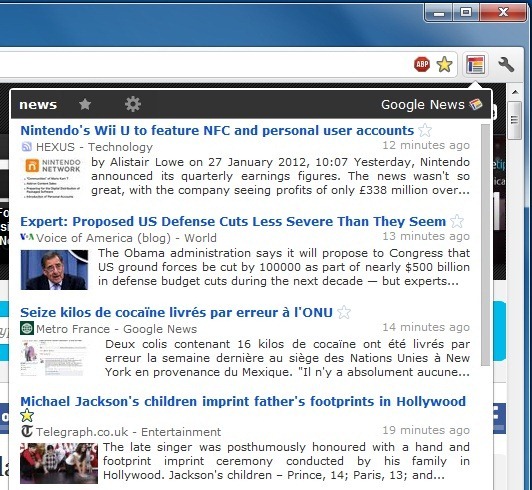Star the cocaïne ONU article
Viewport: 532px width, 490px height.
click(x=344, y=312)
